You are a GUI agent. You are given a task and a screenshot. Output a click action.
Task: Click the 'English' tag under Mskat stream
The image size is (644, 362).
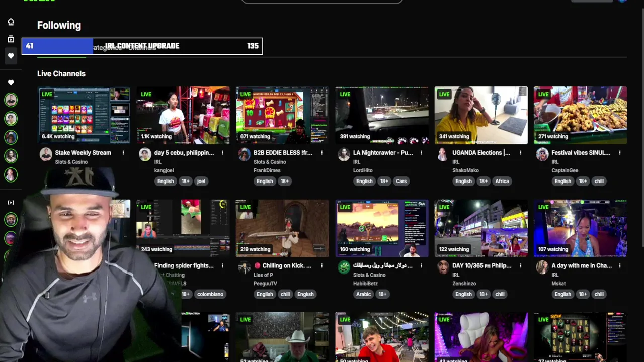coord(563,294)
